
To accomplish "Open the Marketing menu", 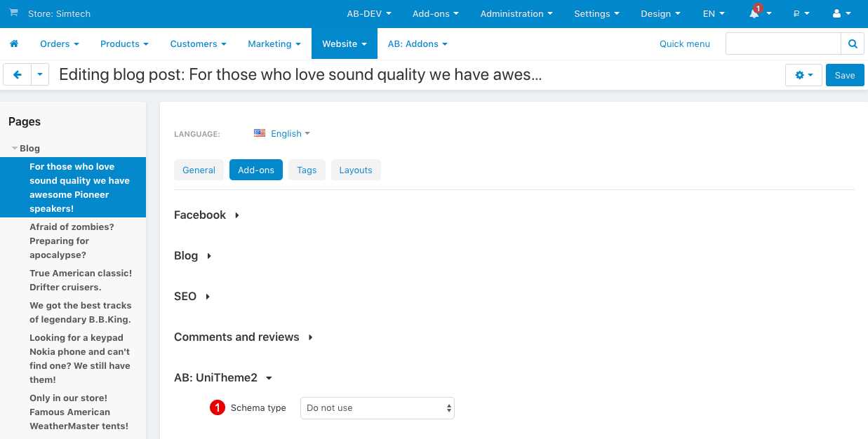I will click(274, 43).
